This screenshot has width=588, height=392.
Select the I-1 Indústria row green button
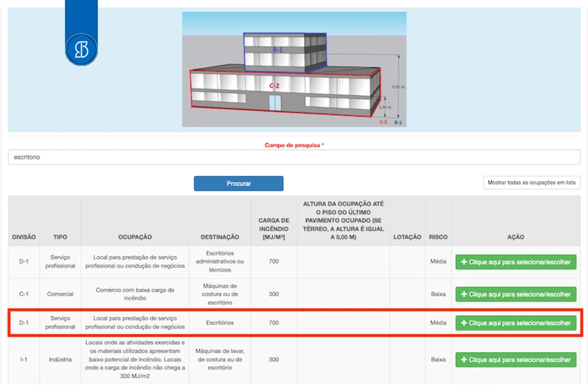[516, 360]
